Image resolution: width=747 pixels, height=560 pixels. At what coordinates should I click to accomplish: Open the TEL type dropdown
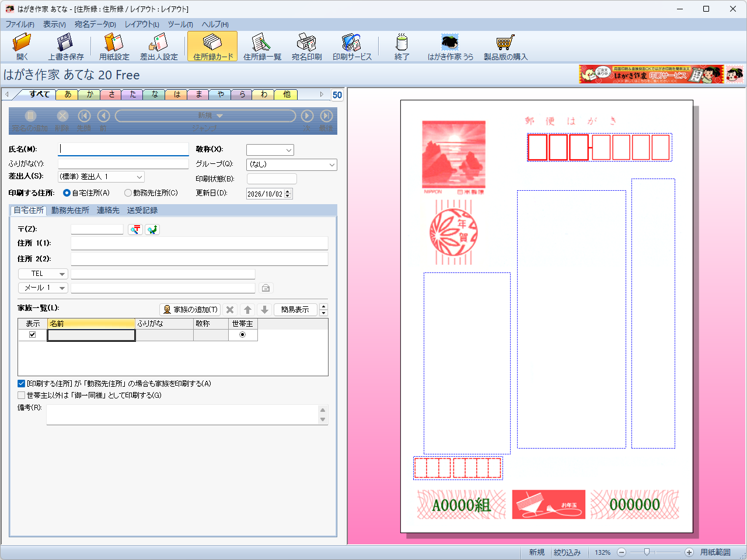[x=43, y=274]
